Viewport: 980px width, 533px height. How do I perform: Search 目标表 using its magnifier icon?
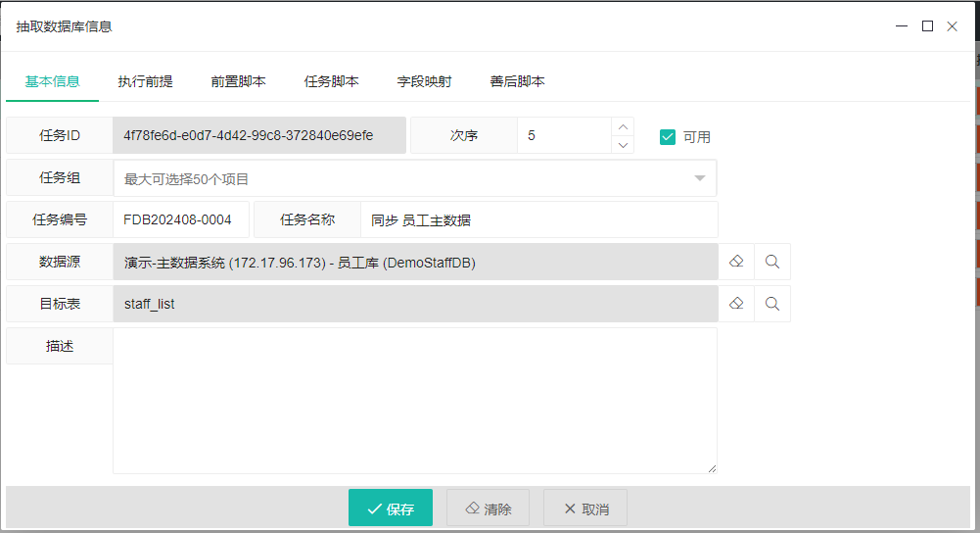(x=772, y=304)
